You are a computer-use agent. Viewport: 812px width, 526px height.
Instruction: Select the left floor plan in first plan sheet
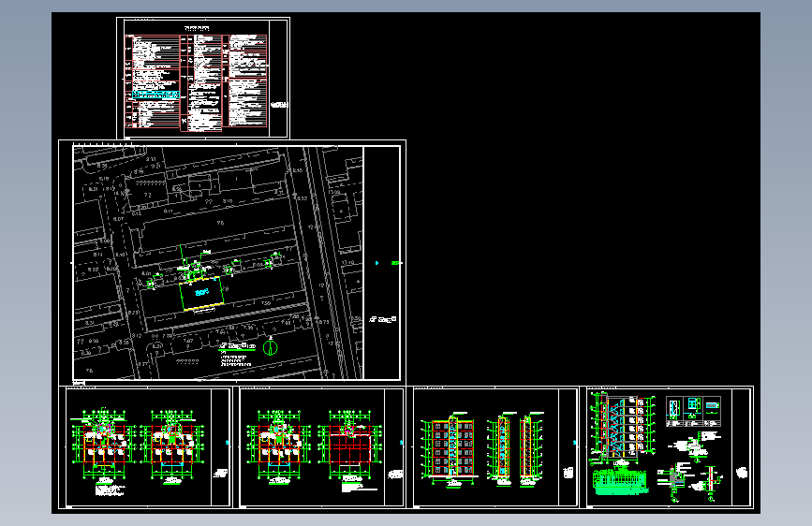click(x=104, y=446)
